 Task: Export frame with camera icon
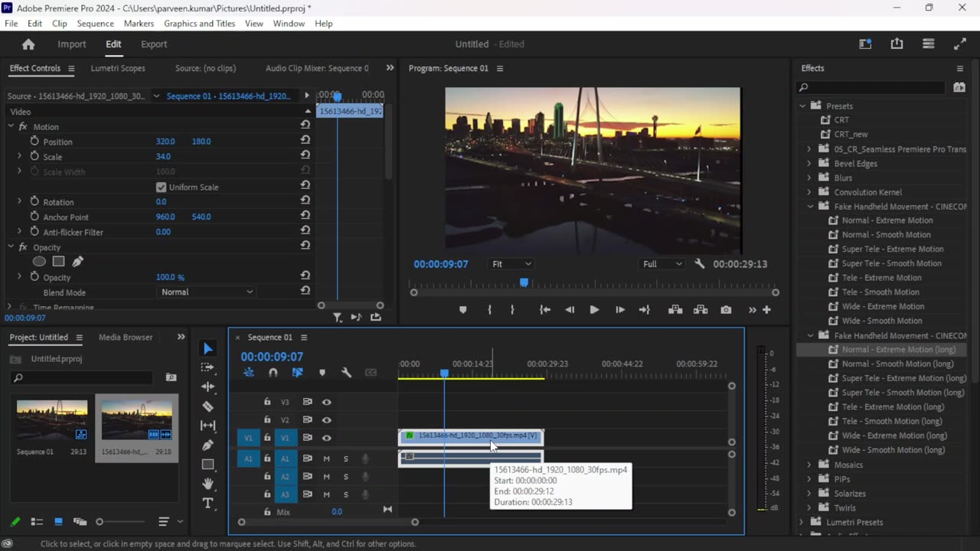pyautogui.click(x=726, y=310)
